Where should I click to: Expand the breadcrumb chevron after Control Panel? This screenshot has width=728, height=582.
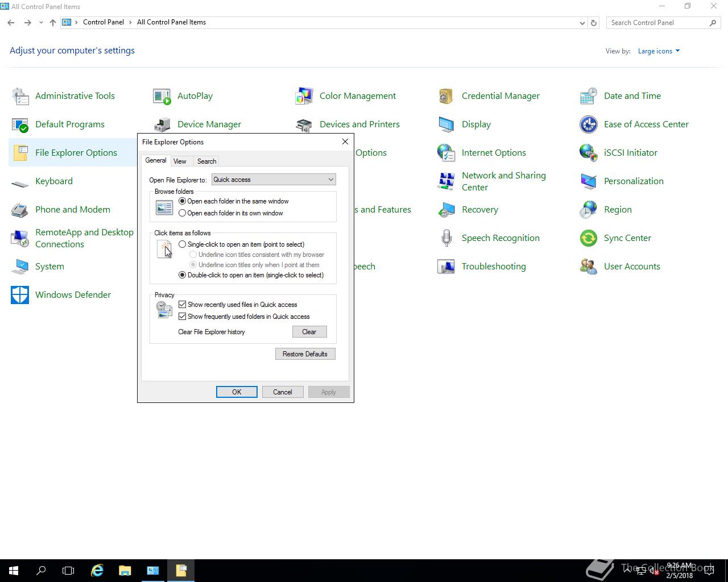[x=131, y=22]
